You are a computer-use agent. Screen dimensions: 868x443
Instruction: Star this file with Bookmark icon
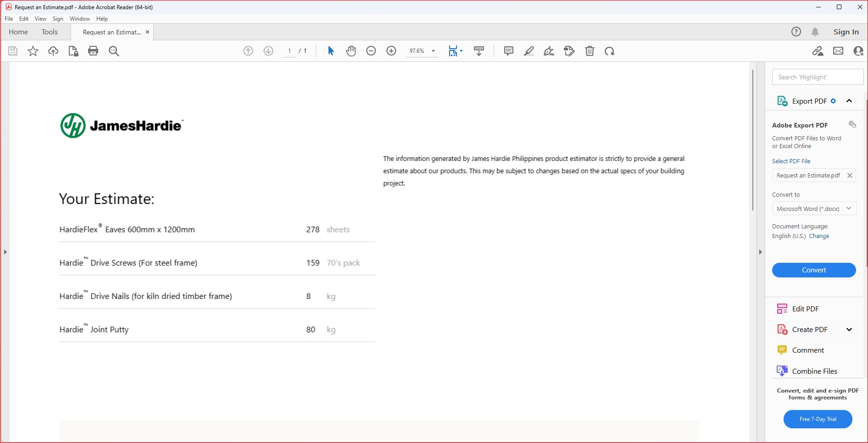point(33,51)
